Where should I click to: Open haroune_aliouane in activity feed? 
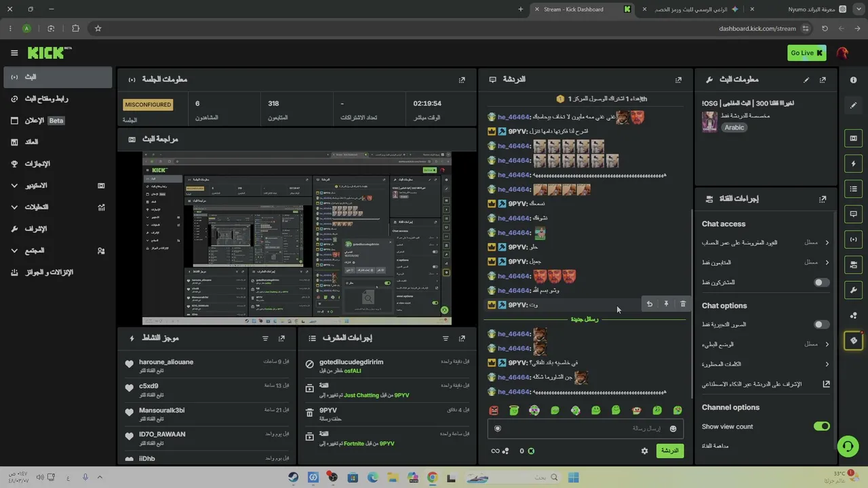[166, 362]
